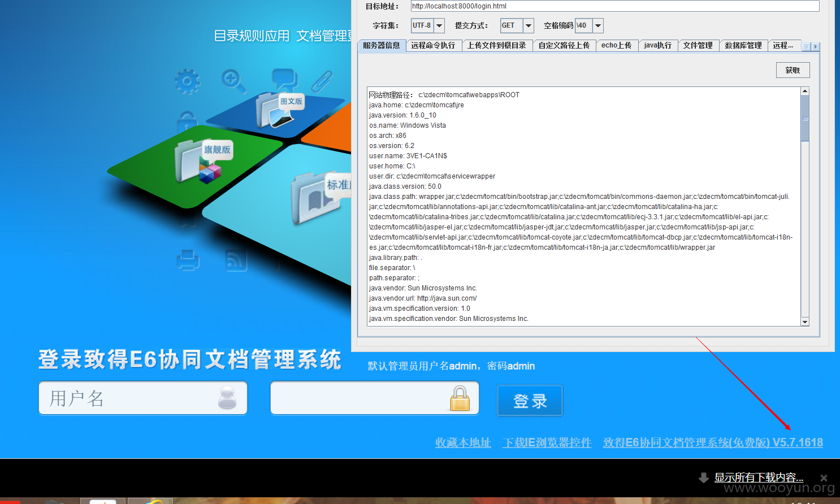
Task: Click the output pane scrollbar up arrow
Action: [x=805, y=91]
